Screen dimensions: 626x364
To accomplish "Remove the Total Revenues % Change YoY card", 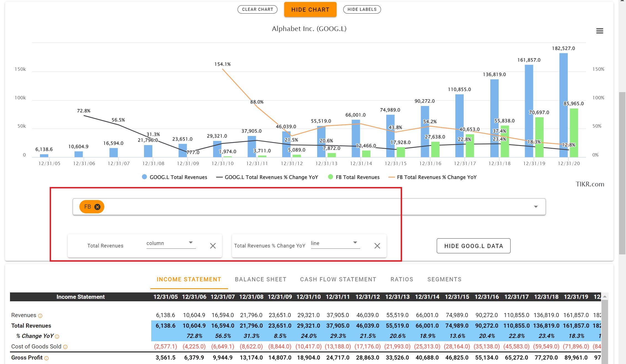I will click(377, 246).
